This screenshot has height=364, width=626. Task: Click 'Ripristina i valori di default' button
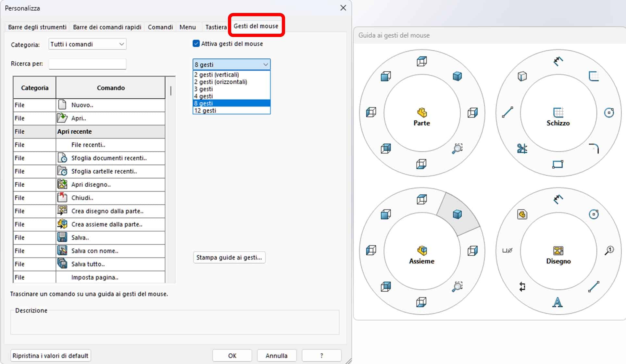[x=50, y=356]
